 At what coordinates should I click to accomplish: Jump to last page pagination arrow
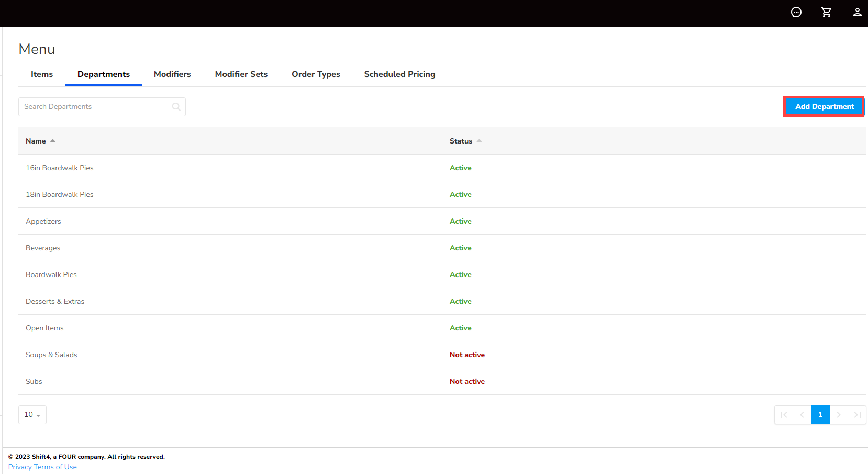coord(857,415)
